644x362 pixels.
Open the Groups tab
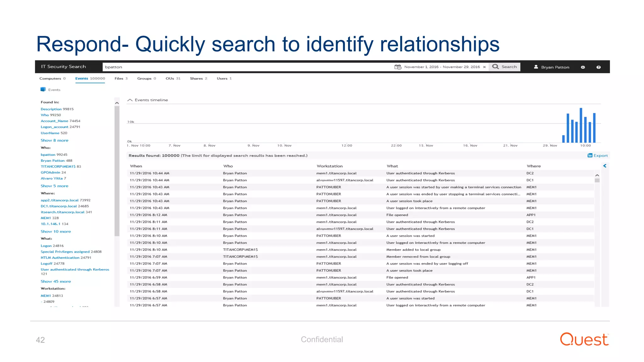pos(147,79)
